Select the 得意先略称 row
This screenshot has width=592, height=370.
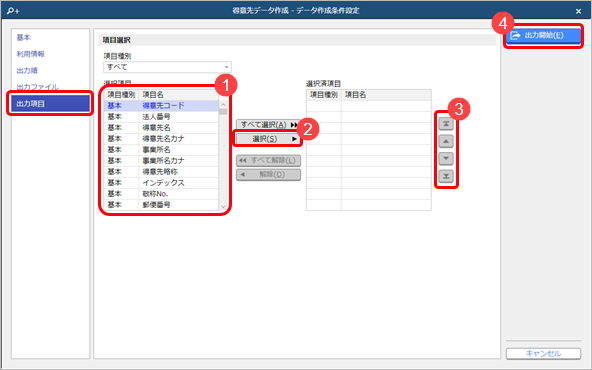161,171
